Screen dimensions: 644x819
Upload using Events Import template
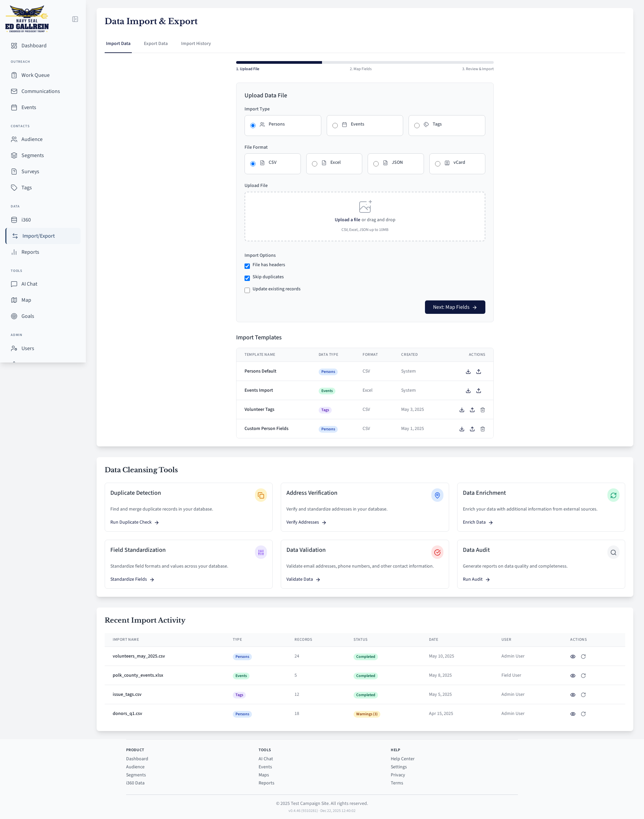coord(479,391)
